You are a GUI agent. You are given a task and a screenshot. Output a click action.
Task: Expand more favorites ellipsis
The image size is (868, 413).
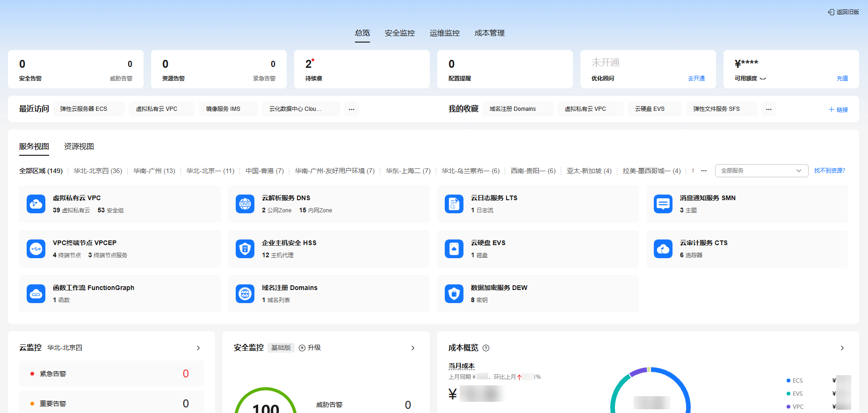click(x=769, y=109)
